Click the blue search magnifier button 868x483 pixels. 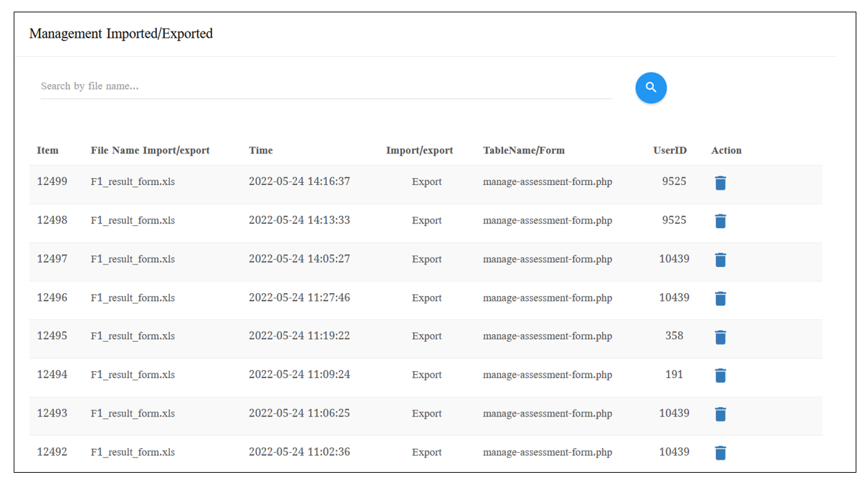[x=650, y=88]
